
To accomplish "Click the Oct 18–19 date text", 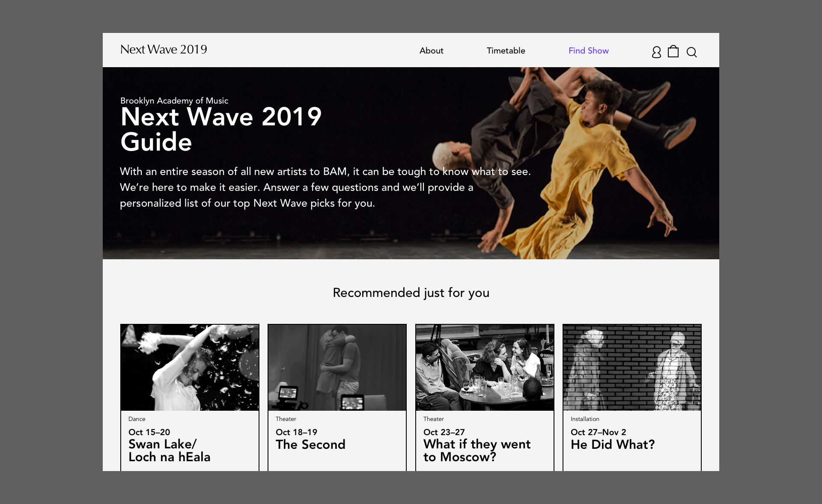I will click(x=296, y=432).
